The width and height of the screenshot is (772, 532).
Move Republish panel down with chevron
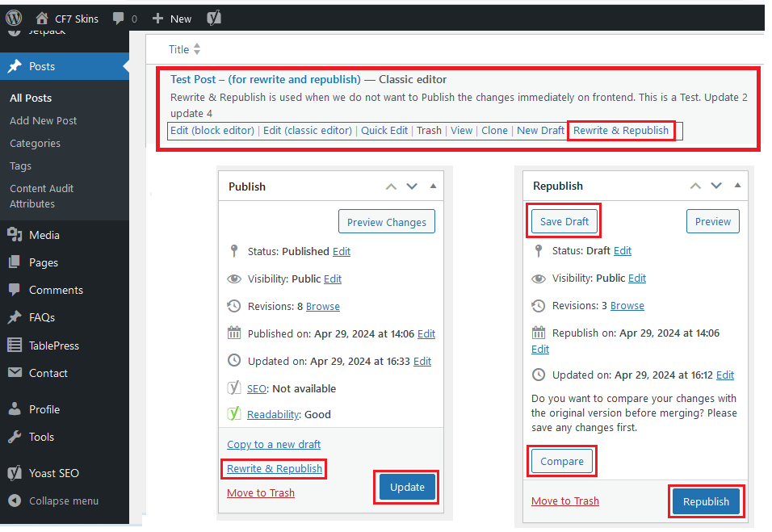click(716, 186)
